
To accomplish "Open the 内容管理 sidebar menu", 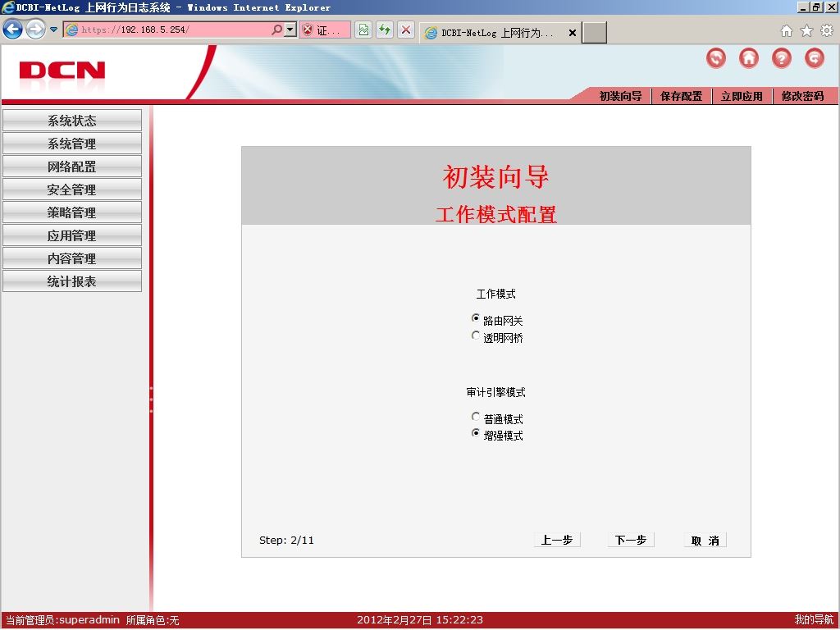I will (72, 258).
